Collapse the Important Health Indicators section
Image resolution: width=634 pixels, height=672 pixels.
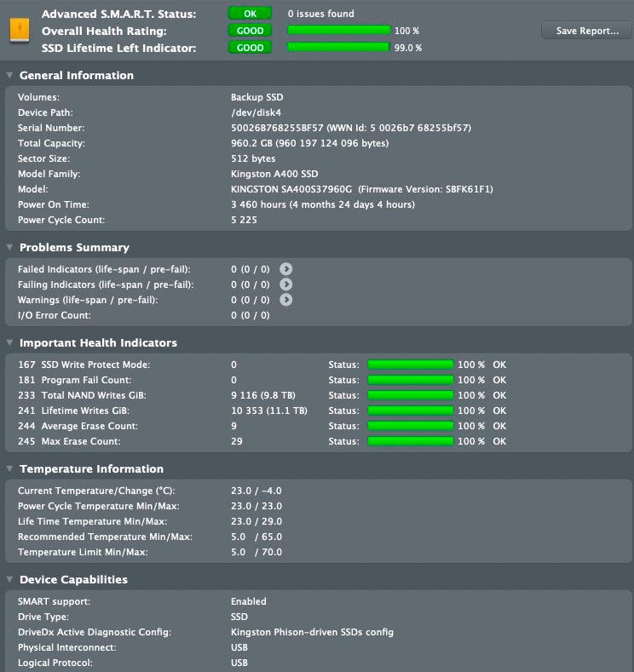[9, 342]
